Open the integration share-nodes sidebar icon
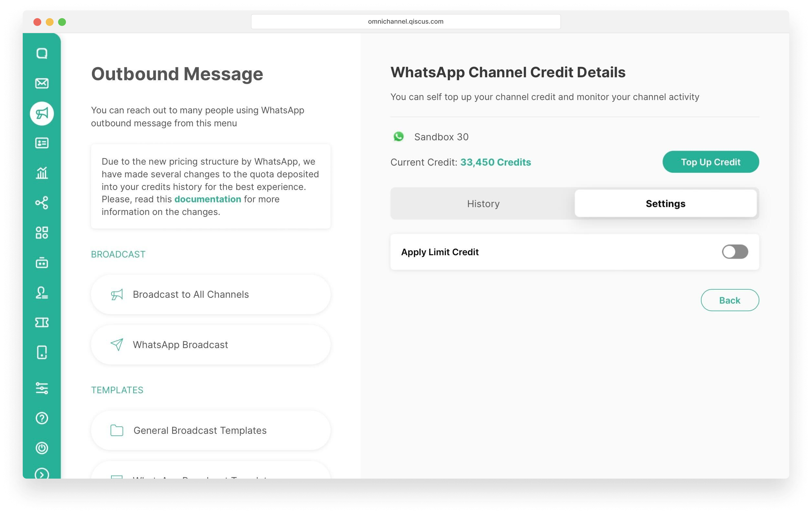812x514 pixels. (x=42, y=203)
